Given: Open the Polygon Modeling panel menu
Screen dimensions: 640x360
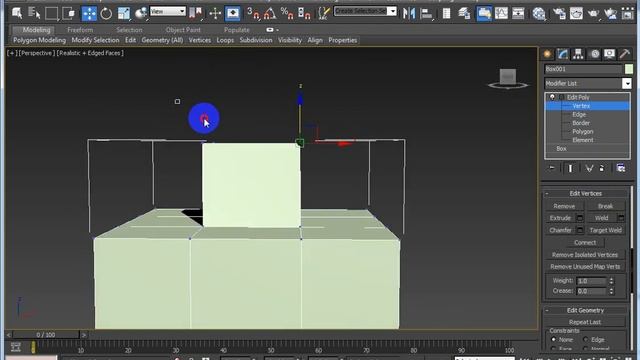Looking at the screenshot, I should coord(39,40).
